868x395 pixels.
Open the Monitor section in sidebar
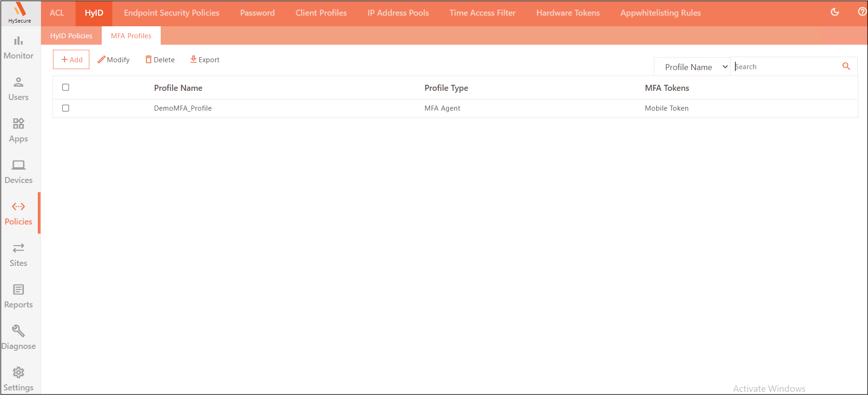click(18, 47)
